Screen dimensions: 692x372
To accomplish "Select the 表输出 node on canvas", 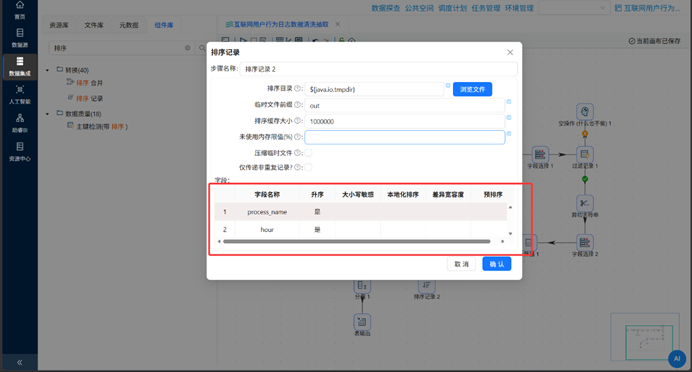I will [x=362, y=322].
